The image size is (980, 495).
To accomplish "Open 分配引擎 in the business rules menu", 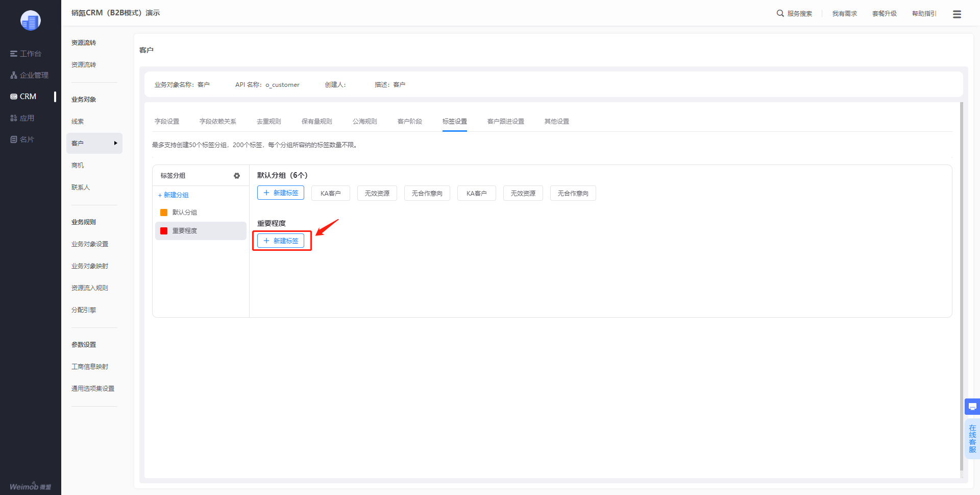I will [x=84, y=310].
